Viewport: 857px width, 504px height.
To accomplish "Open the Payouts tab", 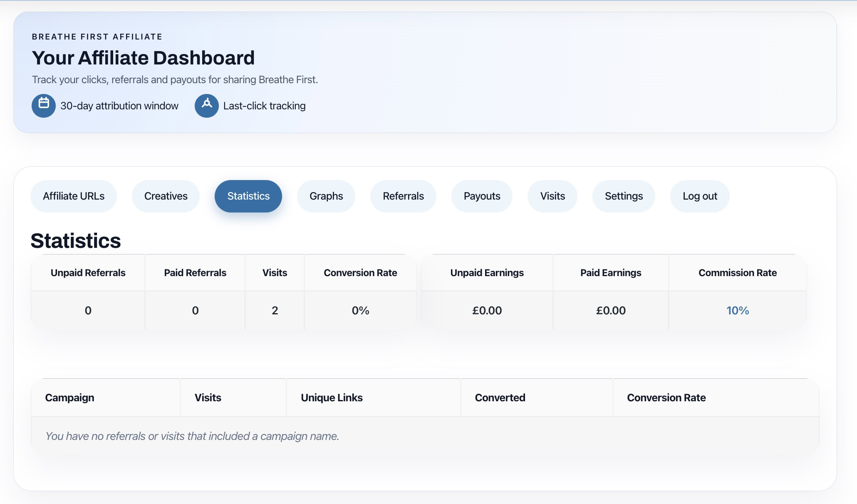I will click(481, 196).
